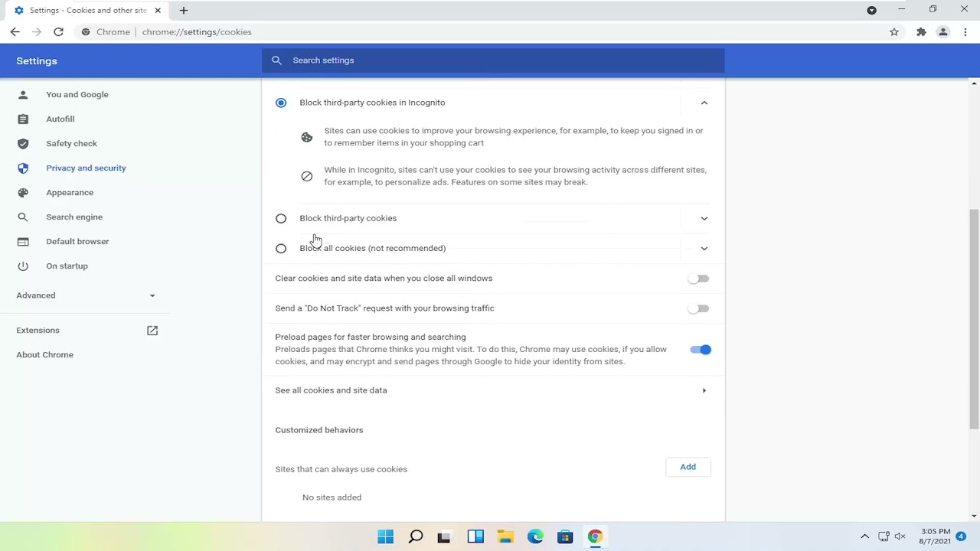Collapse Block third-party cookies in Incognito details
Image resolution: width=980 pixels, height=551 pixels.
click(x=704, y=103)
